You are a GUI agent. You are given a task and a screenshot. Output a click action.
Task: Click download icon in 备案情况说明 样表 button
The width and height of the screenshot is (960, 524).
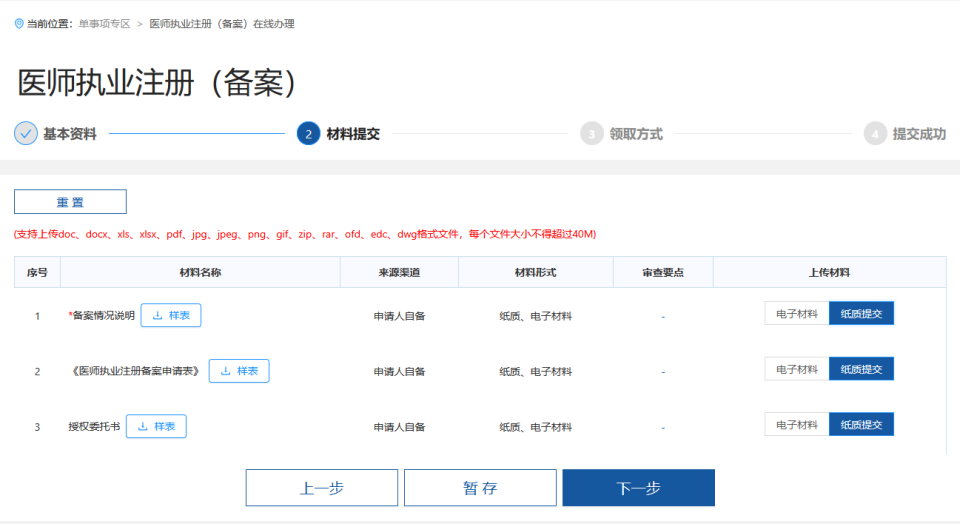coord(157,315)
